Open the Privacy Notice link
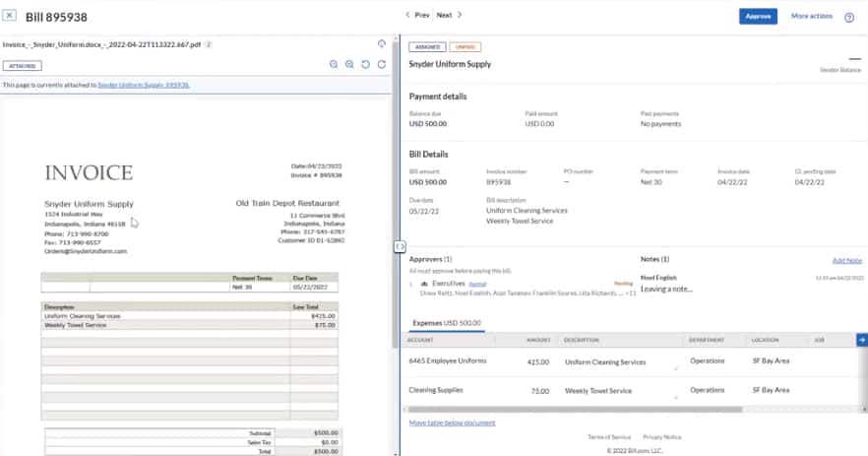This screenshot has height=456, width=868. point(662,437)
